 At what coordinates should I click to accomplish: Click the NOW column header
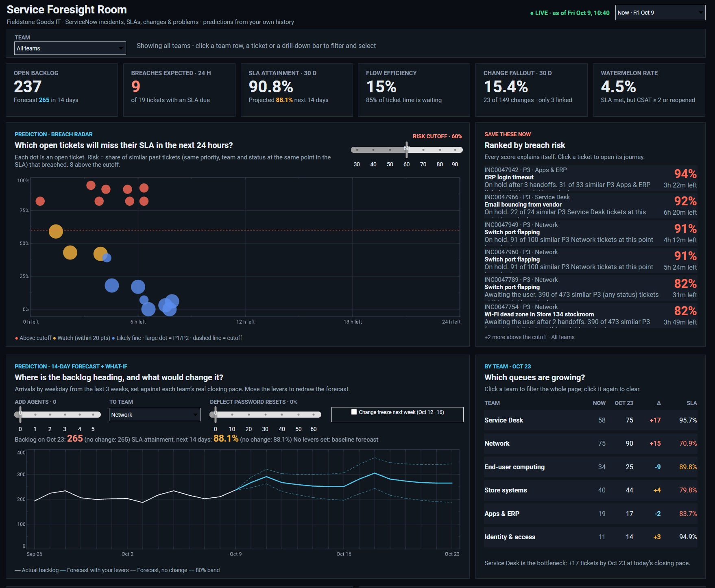599,403
